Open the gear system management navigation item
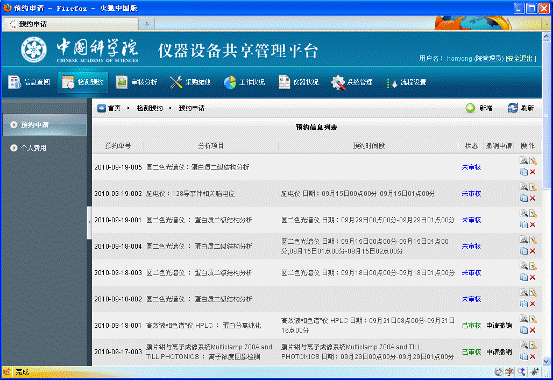Image resolution: width=553 pixels, height=380 pixels. point(338,82)
